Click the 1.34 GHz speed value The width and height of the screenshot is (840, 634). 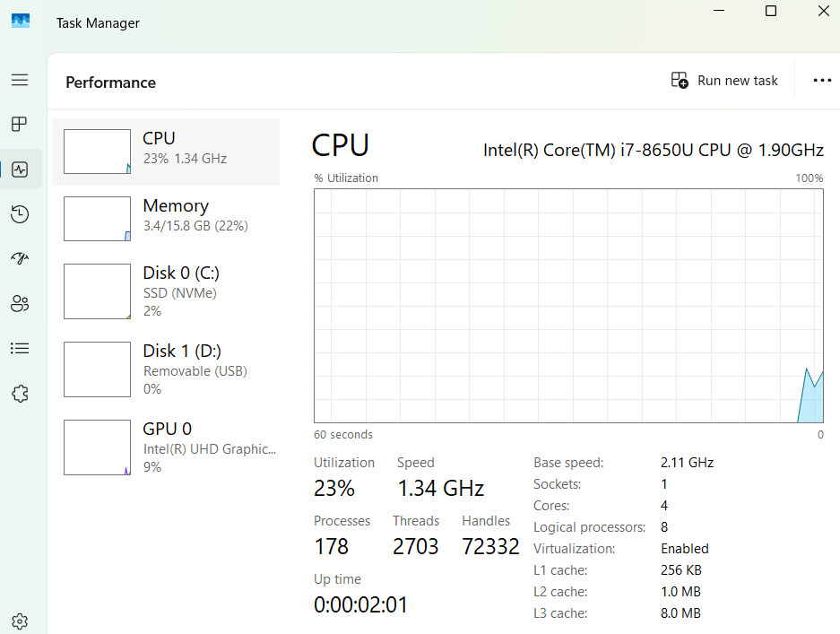440,488
